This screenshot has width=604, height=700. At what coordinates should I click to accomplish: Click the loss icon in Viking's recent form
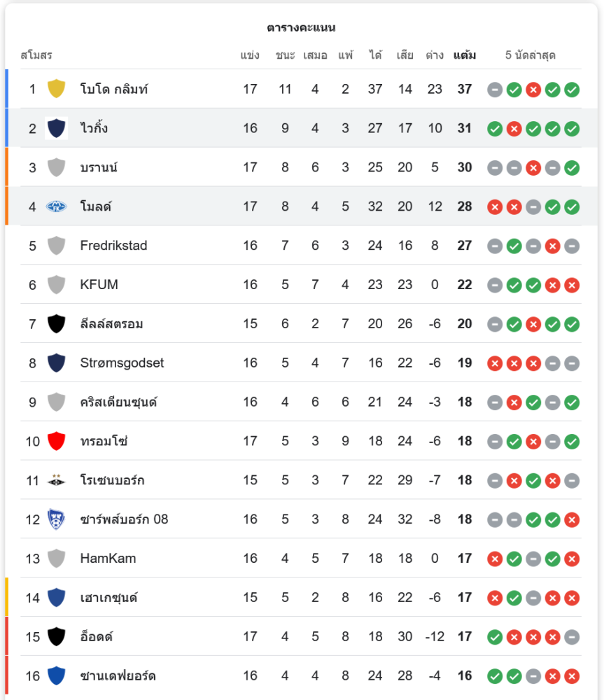(x=514, y=129)
